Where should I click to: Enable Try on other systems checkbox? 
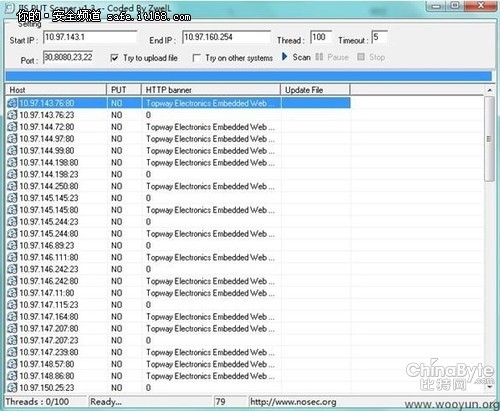(x=196, y=58)
